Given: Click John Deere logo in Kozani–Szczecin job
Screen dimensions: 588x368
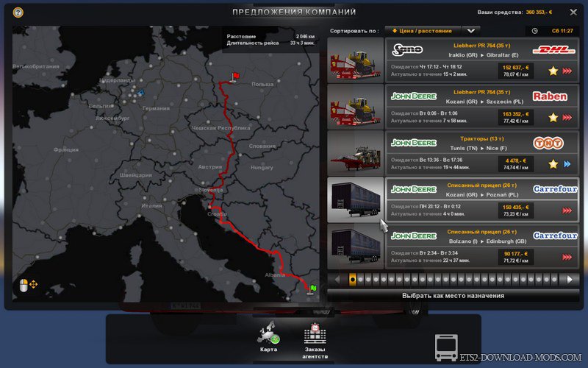Looking at the screenshot, I should 414,96.
